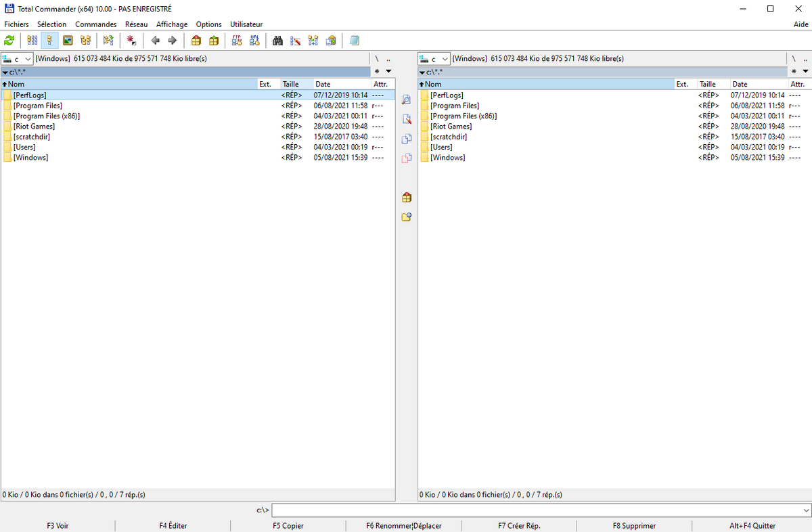Sort left panel by the Date column
This screenshot has height=532, width=812.
point(342,84)
